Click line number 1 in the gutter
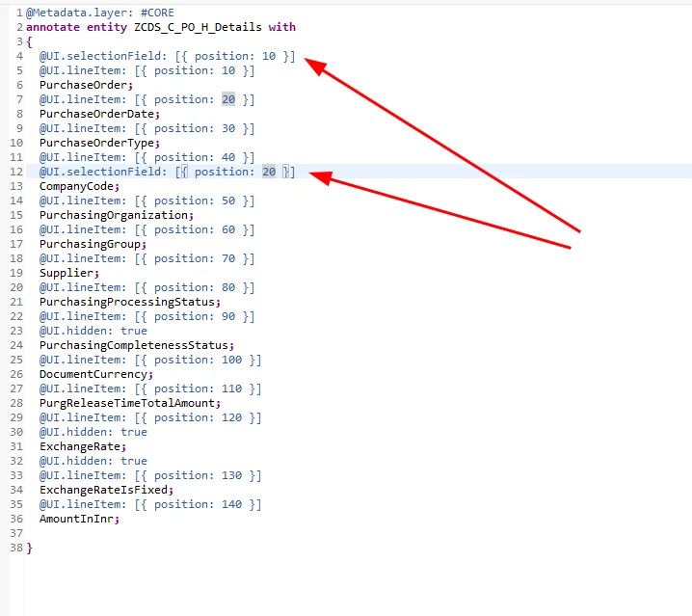 (19, 13)
